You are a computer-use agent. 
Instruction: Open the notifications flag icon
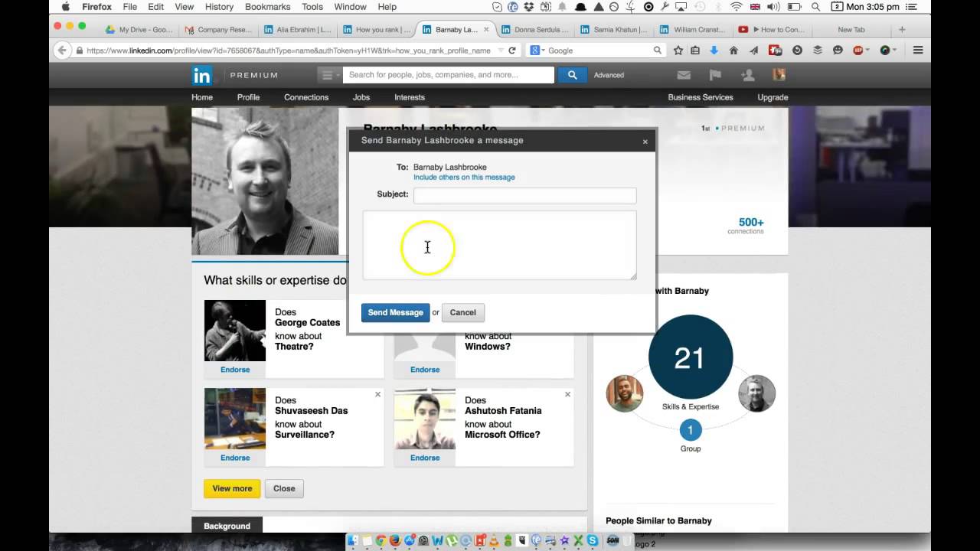tap(715, 75)
